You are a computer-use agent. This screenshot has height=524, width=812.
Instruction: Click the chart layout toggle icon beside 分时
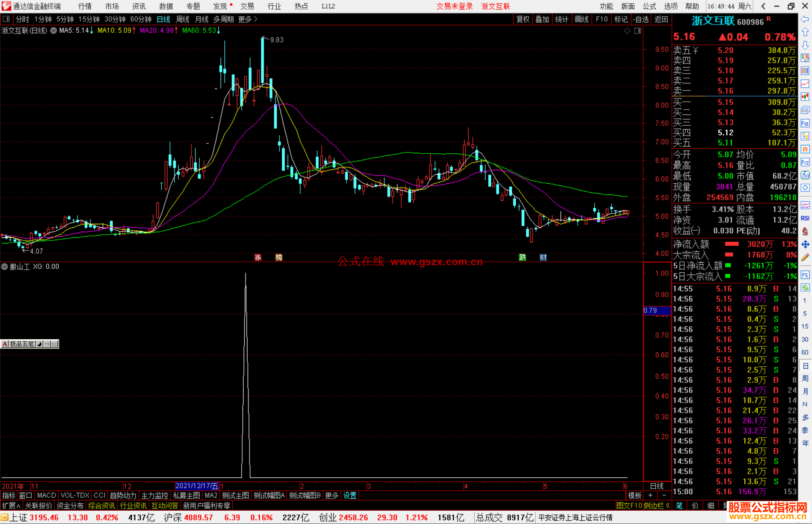[x=6, y=19]
